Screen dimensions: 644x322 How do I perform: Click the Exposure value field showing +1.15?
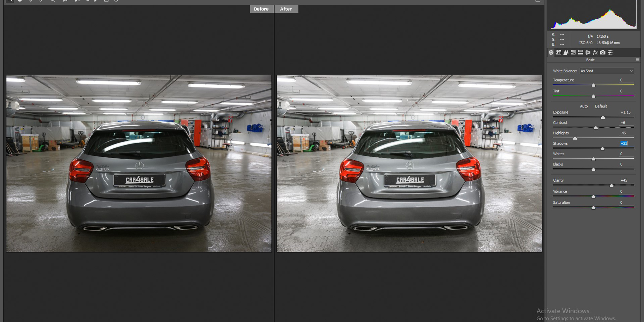(x=626, y=112)
